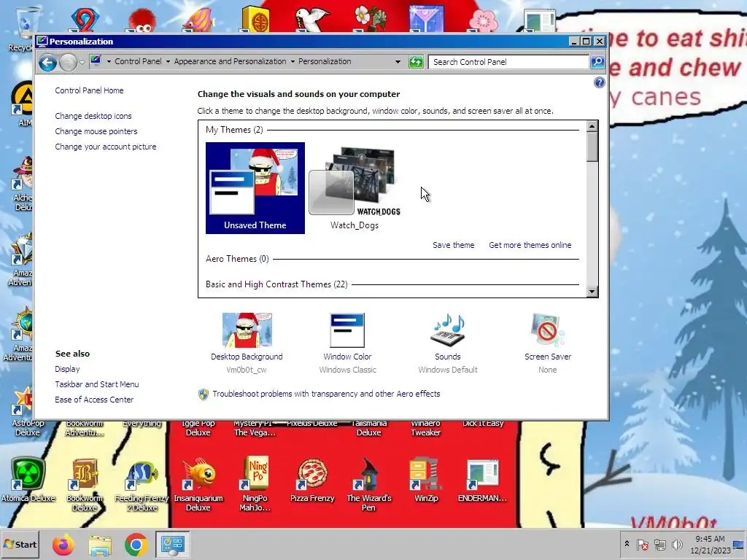Screen dimensions: 747x560
Task: Click the Control Panel taskbar button
Action: (172, 544)
